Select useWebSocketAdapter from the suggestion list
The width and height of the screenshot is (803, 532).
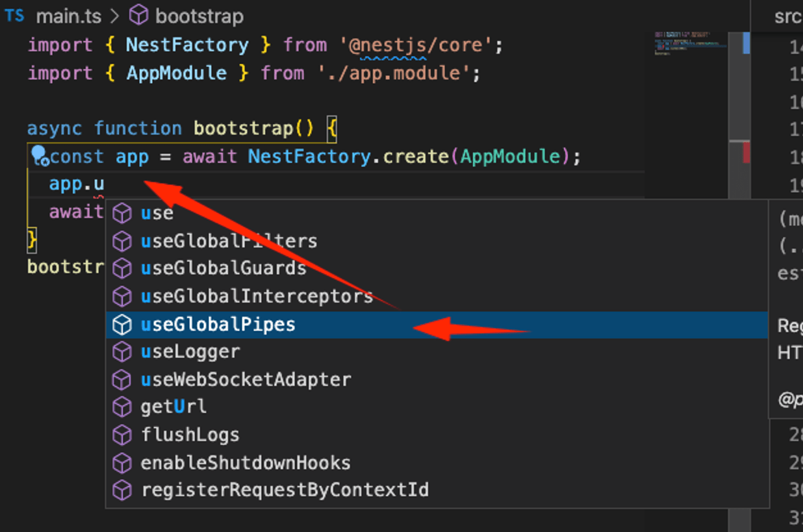pos(246,379)
